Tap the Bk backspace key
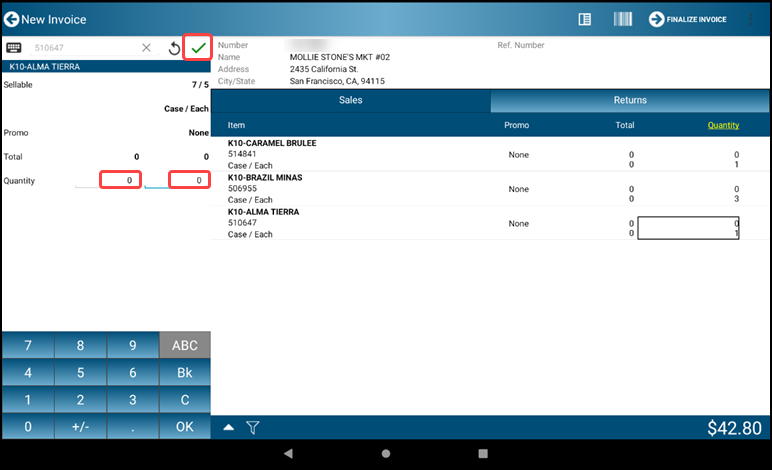Image resolution: width=772 pixels, height=470 pixels. [x=185, y=373]
